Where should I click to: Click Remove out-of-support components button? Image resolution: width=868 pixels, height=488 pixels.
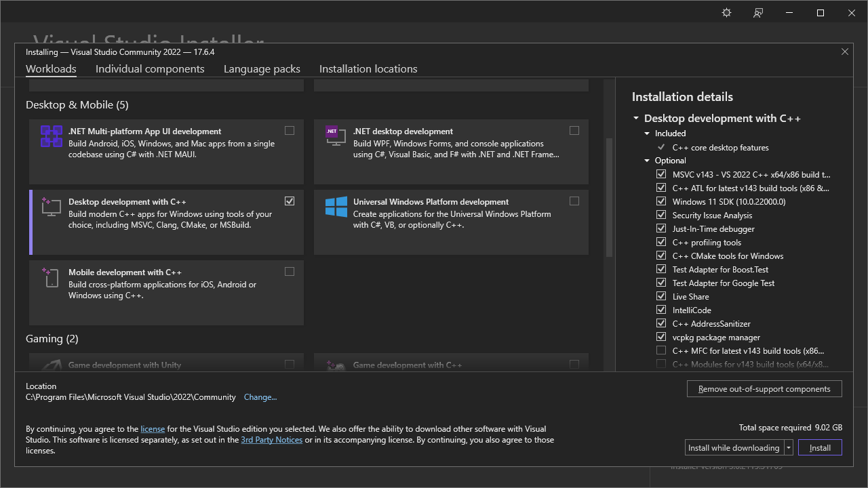pyautogui.click(x=764, y=389)
